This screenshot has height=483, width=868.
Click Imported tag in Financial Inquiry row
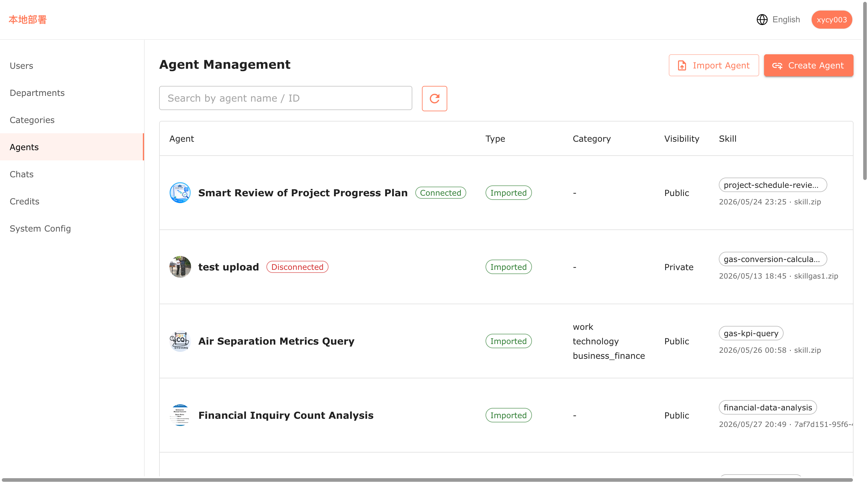point(508,415)
